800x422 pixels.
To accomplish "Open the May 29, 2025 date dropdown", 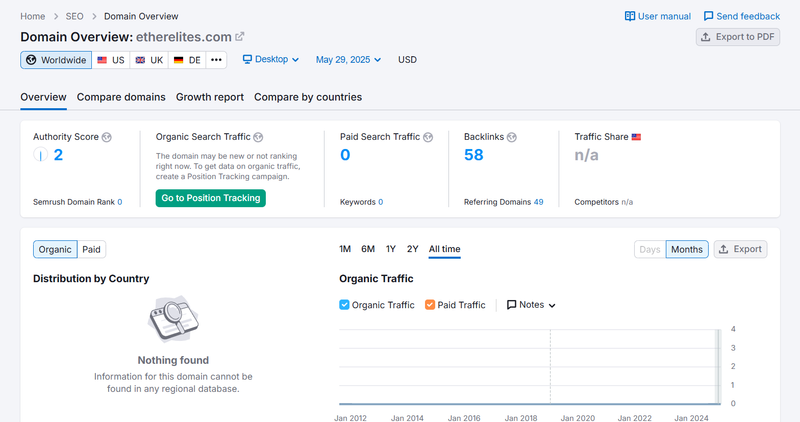I will pos(348,60).
